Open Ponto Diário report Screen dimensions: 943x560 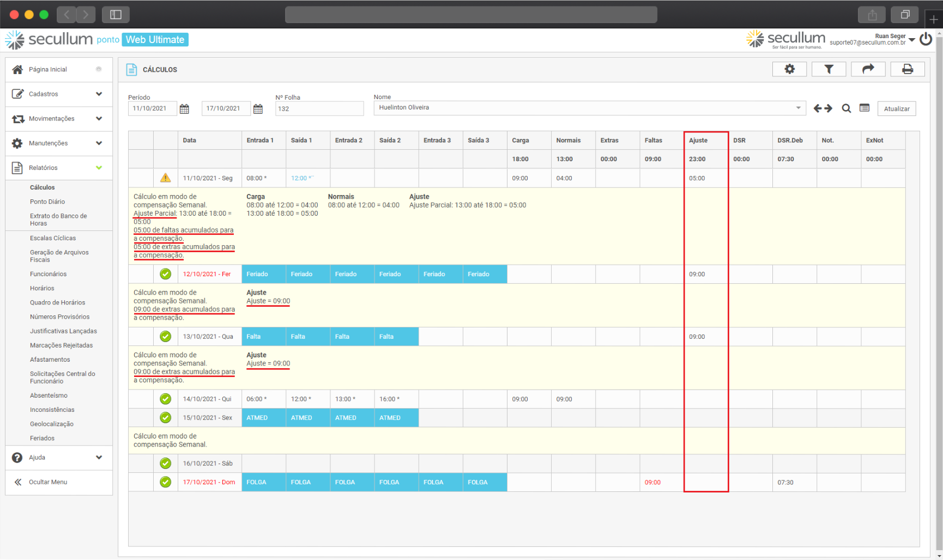pyautogui.click(x=47, y=202)
